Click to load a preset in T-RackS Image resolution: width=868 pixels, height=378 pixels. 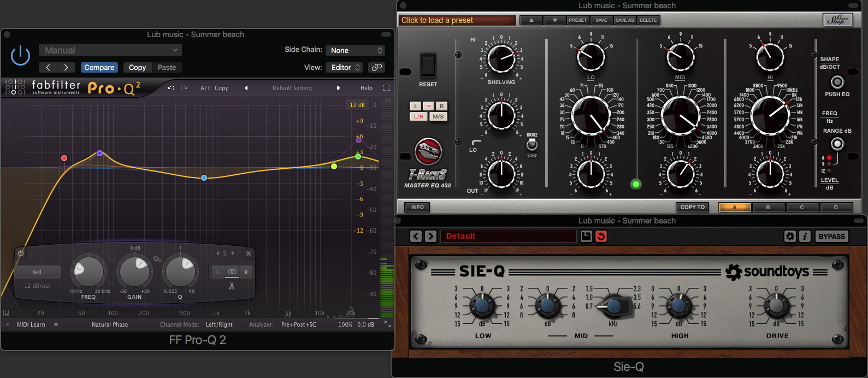coord(457,20)
